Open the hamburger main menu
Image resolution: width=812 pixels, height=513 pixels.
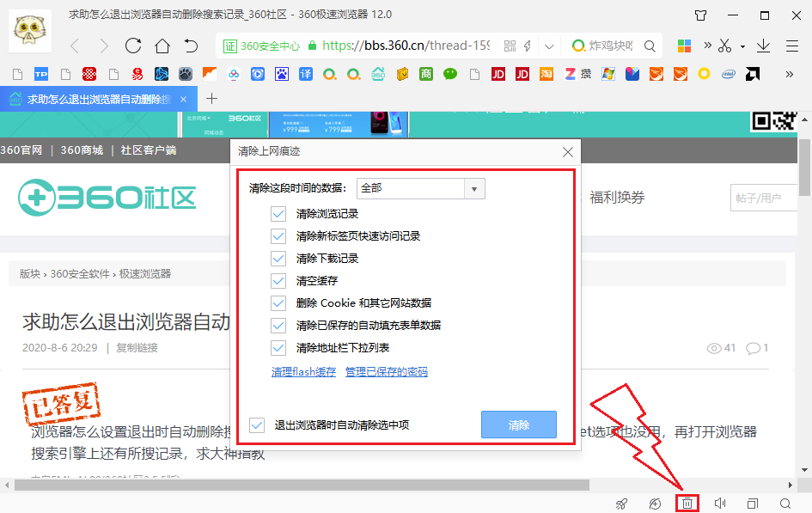pos(791,45)
